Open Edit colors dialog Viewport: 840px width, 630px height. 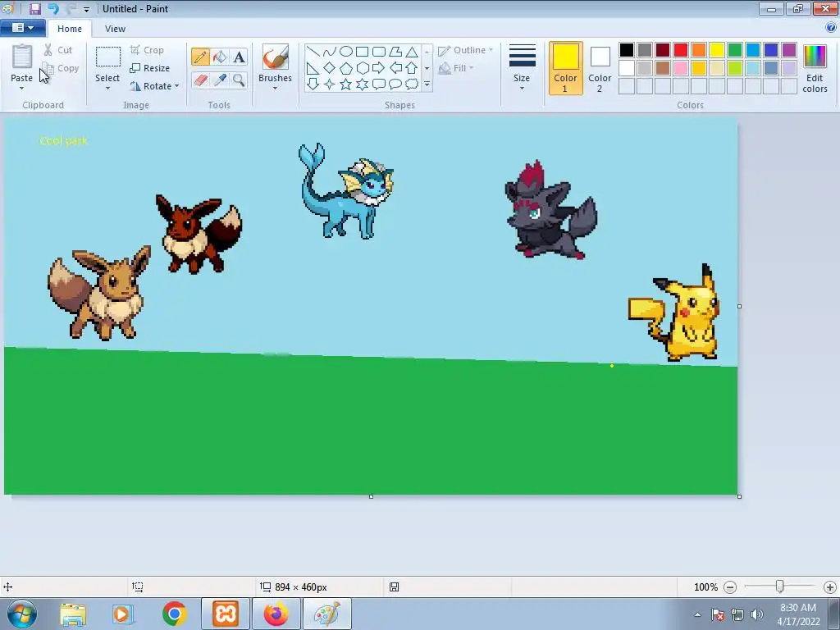[815, 68]
